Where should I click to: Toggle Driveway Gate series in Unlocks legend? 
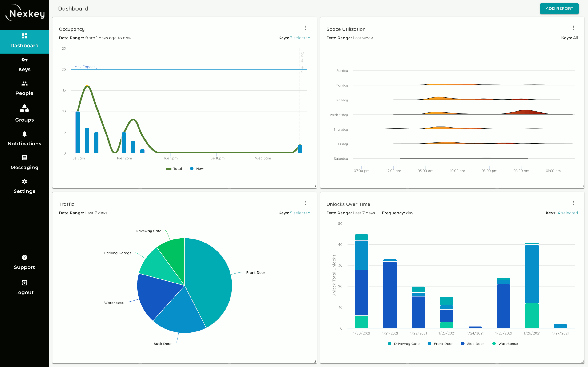(x=404, y=344)
